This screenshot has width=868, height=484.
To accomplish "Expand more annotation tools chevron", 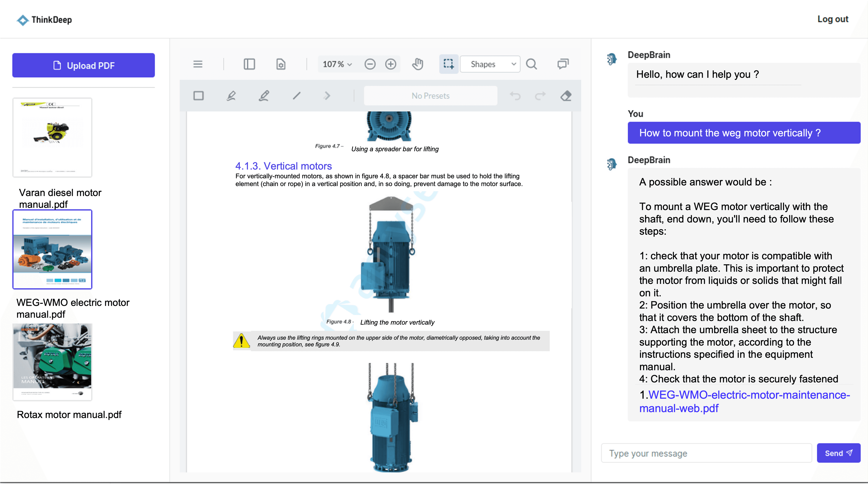I will pos(327,96).
